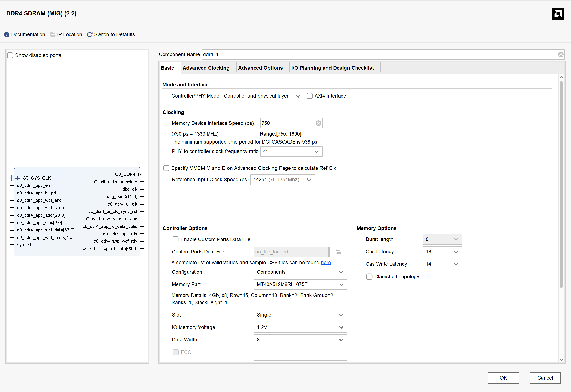Click the AMD logo icon
Screen dimensions: 571x392
pyautogui.click(x=558, y=13)
